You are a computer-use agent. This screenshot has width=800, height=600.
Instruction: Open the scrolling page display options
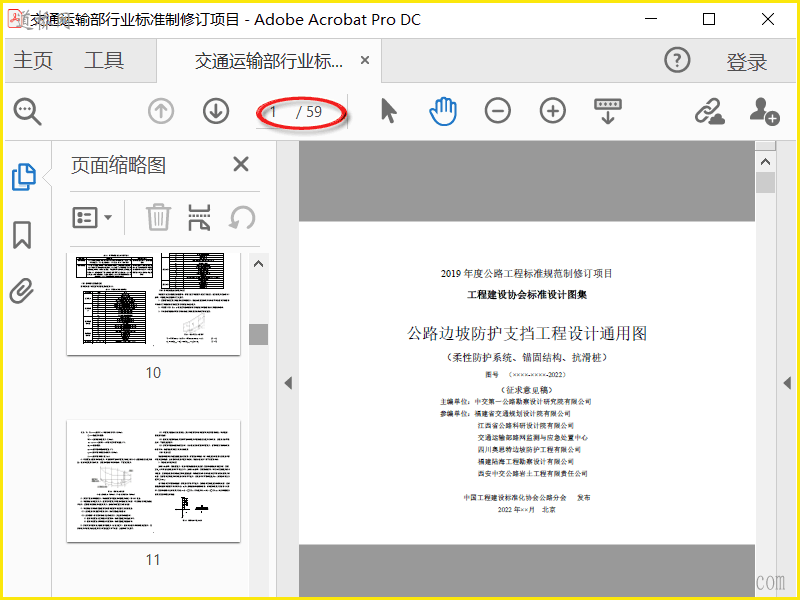point(608,111)
